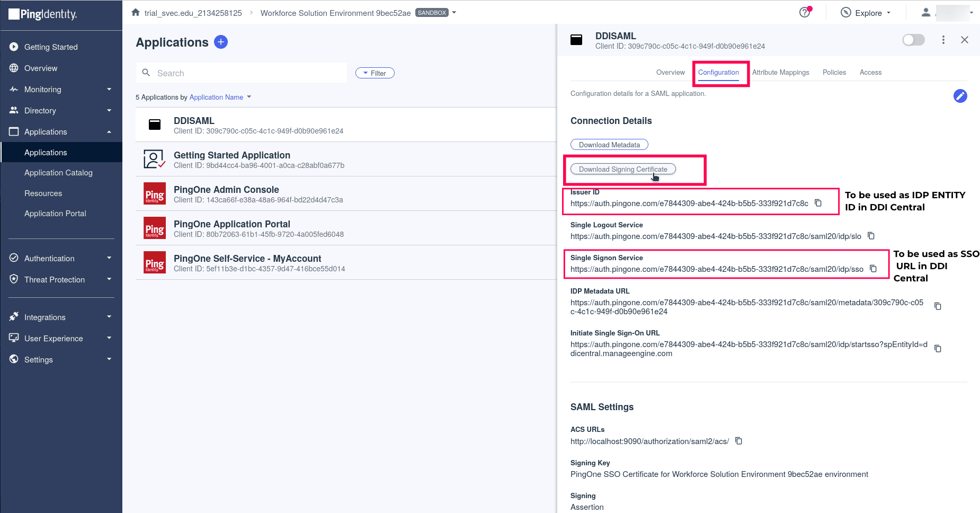Collapse the Applications sidebar section
This screenshot has height=513, width=980.
pyautogui.click(x=109, y=131)
